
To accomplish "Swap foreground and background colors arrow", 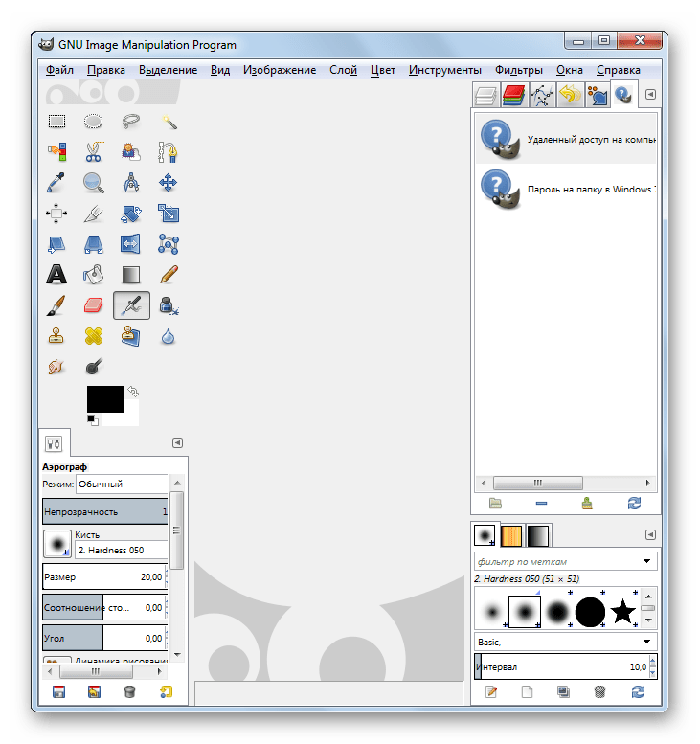I will [133, 392].
